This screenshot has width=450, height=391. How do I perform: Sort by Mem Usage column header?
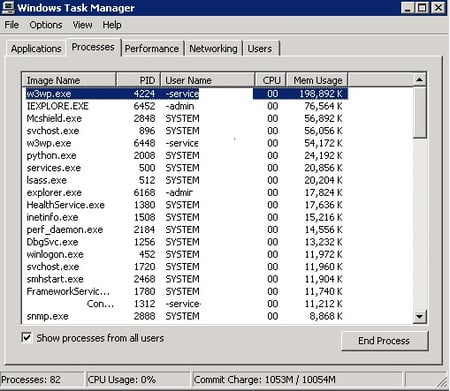[317, 80]
